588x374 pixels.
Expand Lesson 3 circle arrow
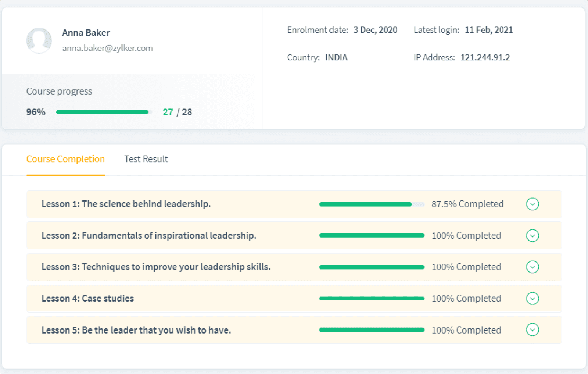[x=532, y=267]
